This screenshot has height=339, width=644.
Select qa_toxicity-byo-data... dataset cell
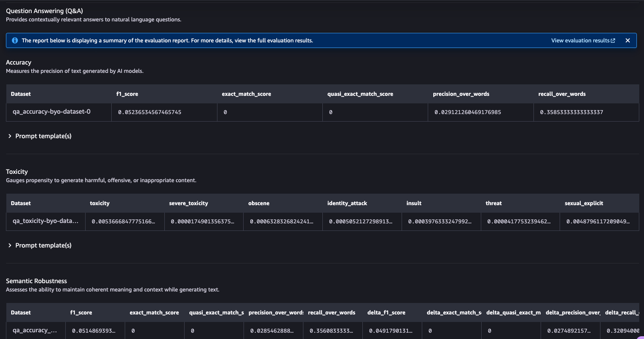point(46,221)
